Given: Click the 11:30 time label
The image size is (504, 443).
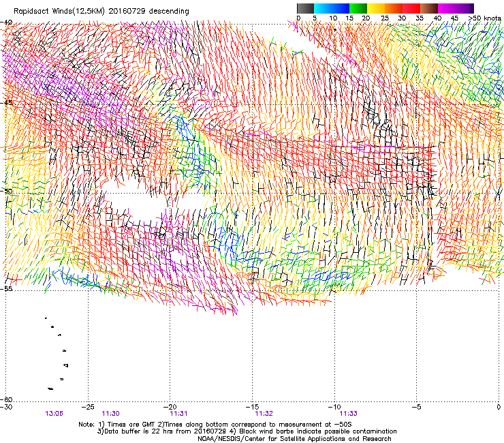Looking at the screenshot, I should 110,414.
